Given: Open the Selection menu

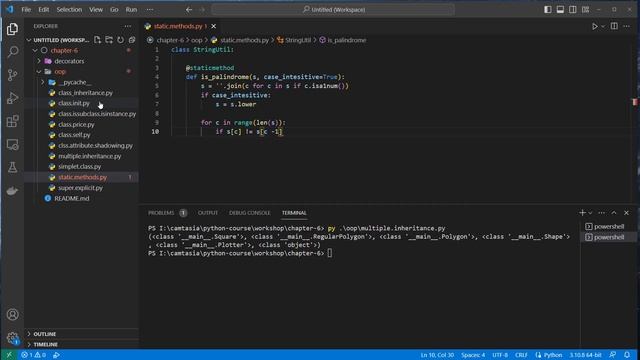Looking at the screenshot, I should click(69, 9).
